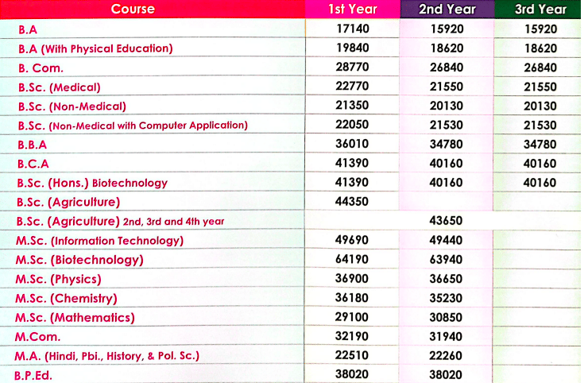Select the B.B.A course name
The height and width of the screenshot is (383, 588).
click(33, 145)
